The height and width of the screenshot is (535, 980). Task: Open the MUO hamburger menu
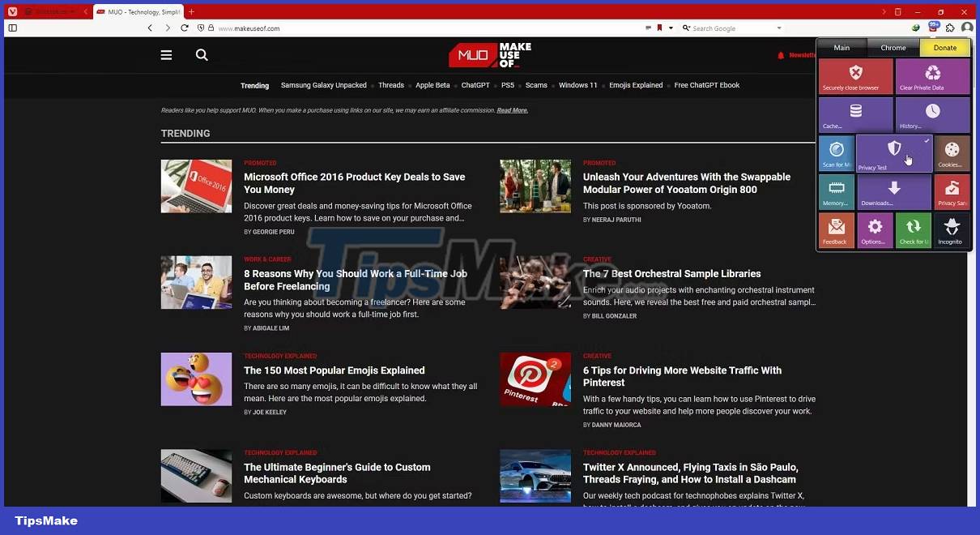166,55
